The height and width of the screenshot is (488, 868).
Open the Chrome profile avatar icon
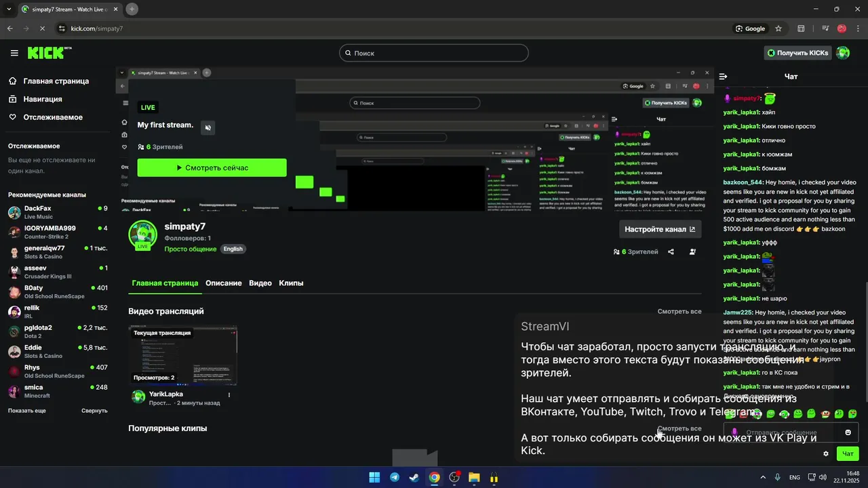click(x=842, y=28)
